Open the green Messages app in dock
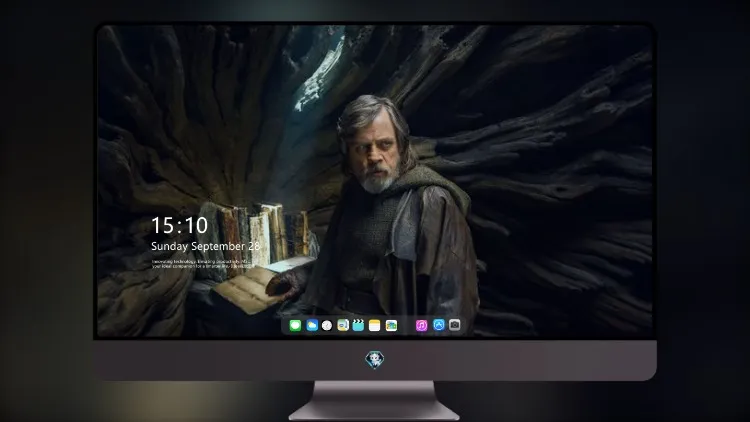The image size is (750, 422). [295, 325]
